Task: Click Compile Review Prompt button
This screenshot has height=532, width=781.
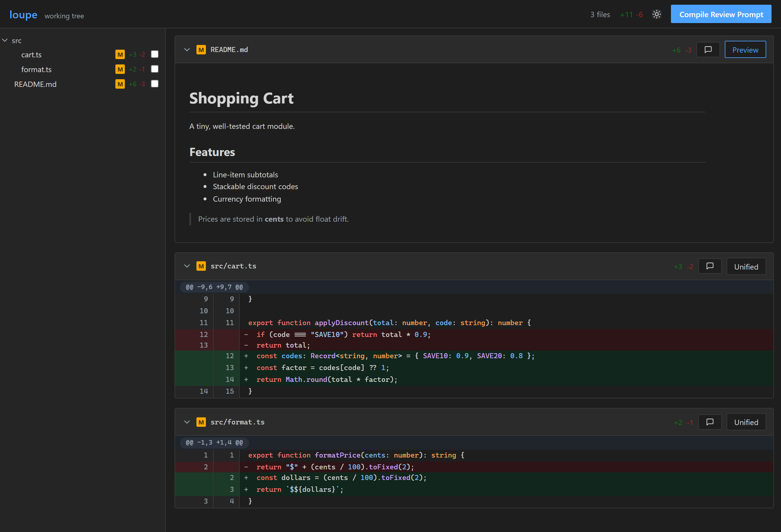Action: tap(721, 14)
